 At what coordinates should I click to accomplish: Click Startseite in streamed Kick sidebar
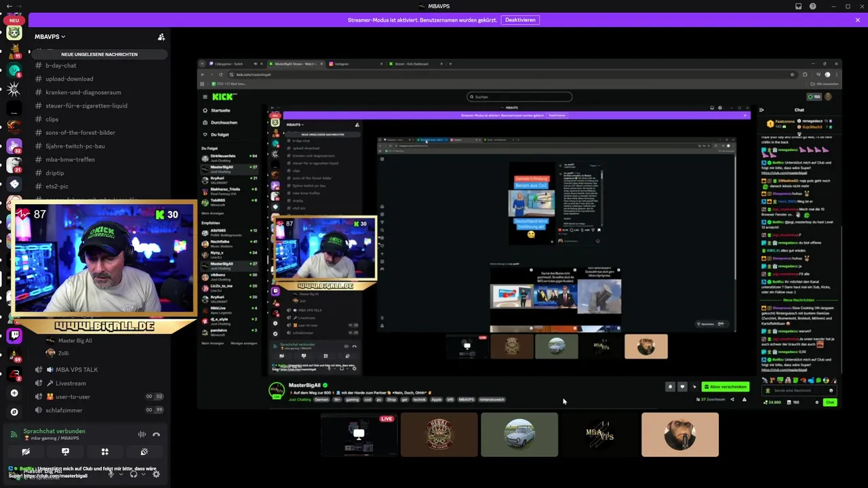tap(220, 110)
